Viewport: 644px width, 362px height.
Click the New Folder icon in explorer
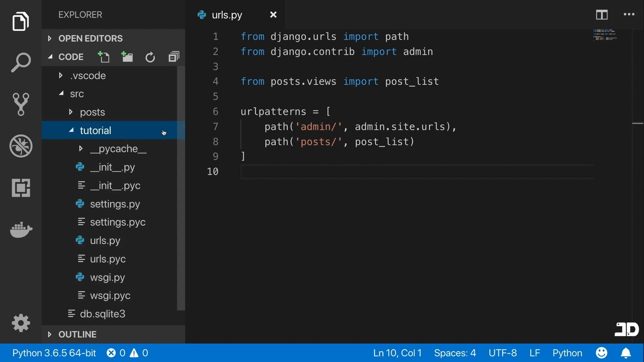point(127,57)
